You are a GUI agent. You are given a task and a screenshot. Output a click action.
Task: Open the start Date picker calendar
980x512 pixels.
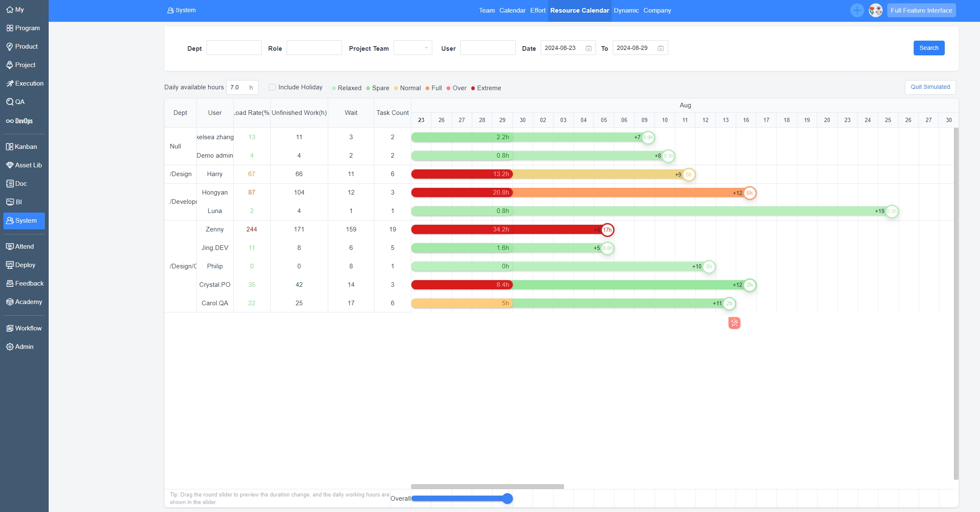click(588, 48)
